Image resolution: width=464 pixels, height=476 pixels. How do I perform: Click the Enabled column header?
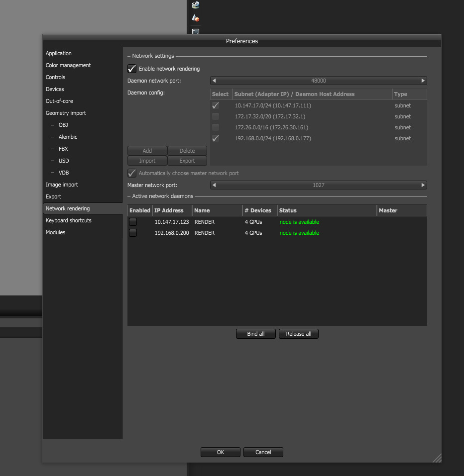click(x=140, y=210)
